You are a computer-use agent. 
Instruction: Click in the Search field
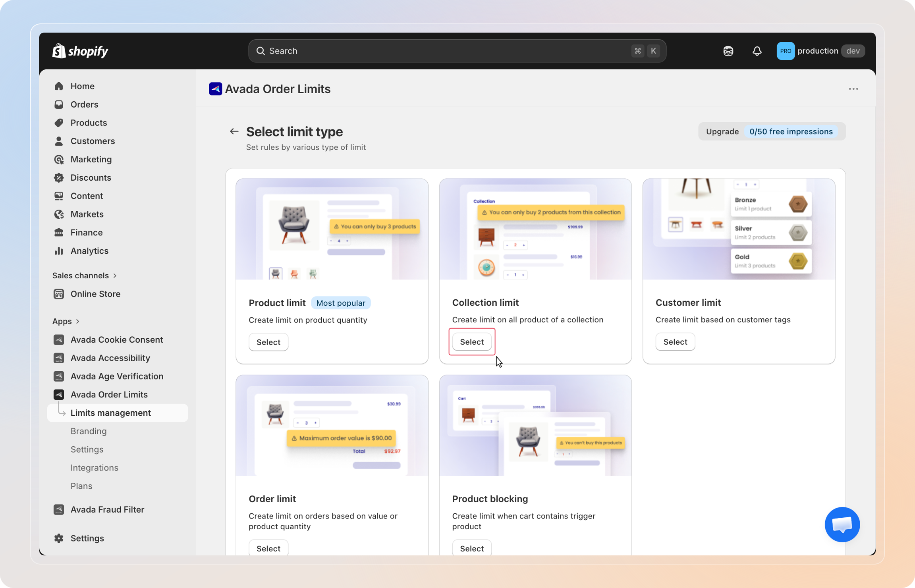(x=457, y=51)
